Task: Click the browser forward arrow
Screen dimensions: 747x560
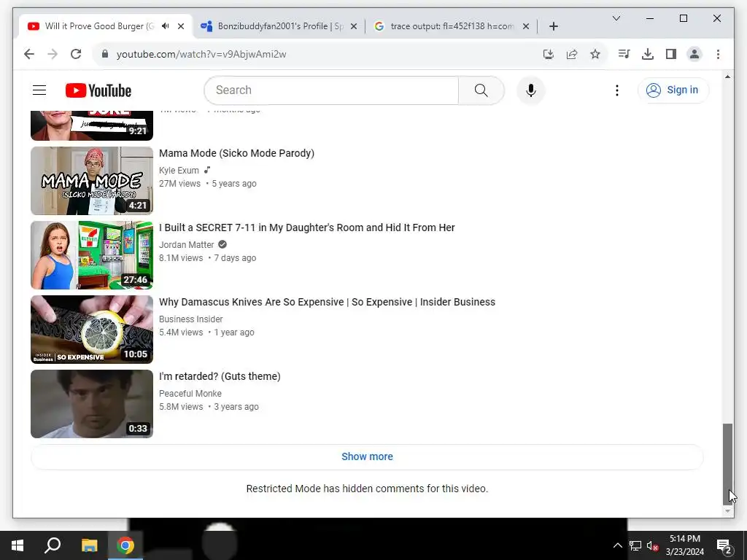Action: (53, 54)
